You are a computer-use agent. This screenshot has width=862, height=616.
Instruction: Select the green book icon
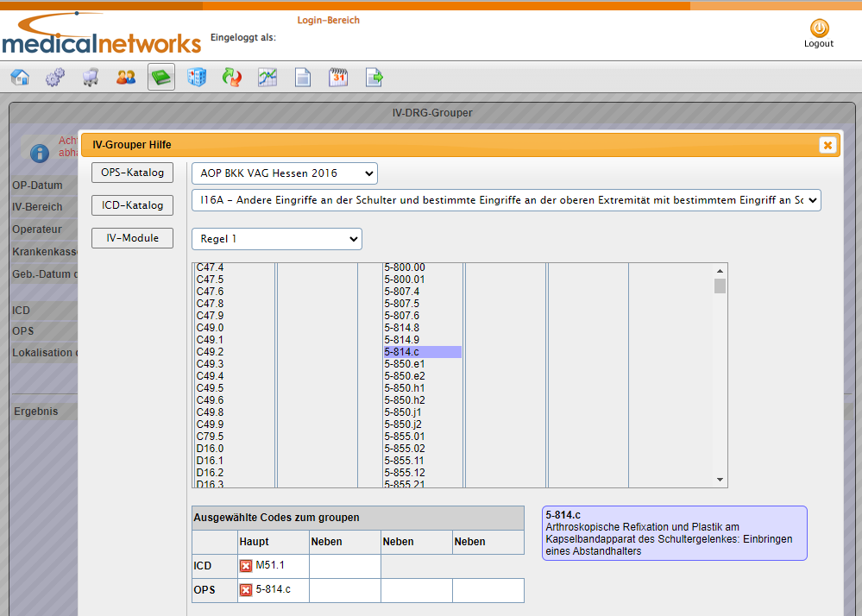pos(161,77)
